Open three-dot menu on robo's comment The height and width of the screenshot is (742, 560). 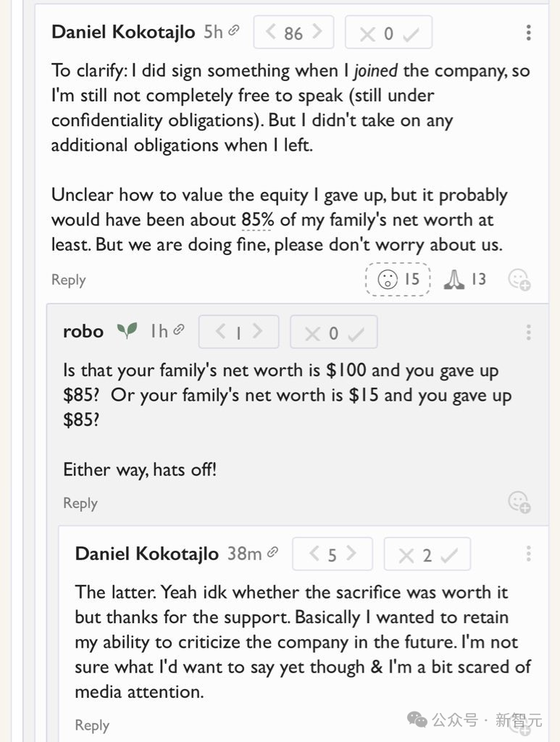(528, 333)
